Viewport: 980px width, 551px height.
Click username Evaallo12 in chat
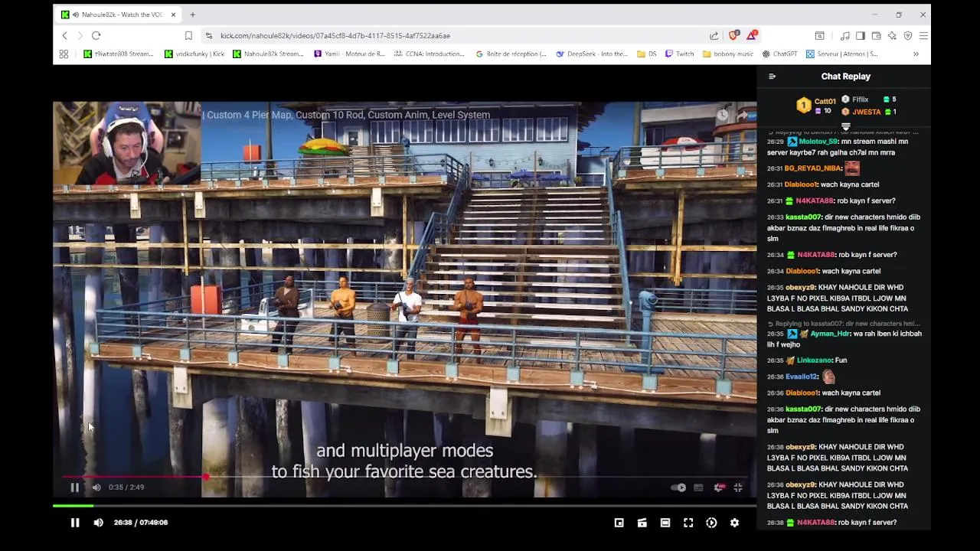[x=802, y=377]
